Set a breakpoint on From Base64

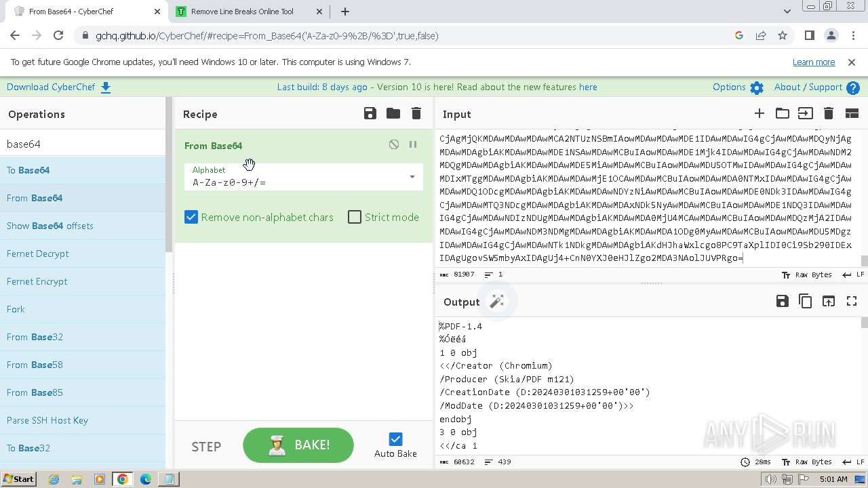[413, 144]
